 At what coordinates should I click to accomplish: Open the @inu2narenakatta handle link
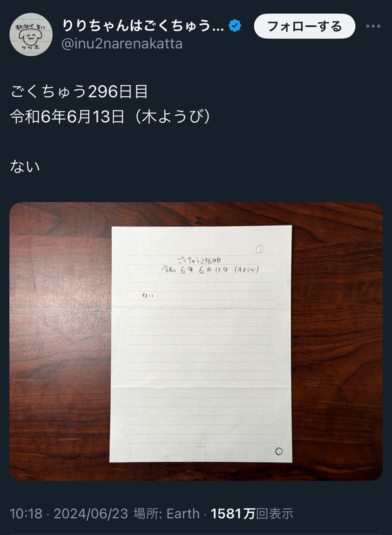point(122,44)
